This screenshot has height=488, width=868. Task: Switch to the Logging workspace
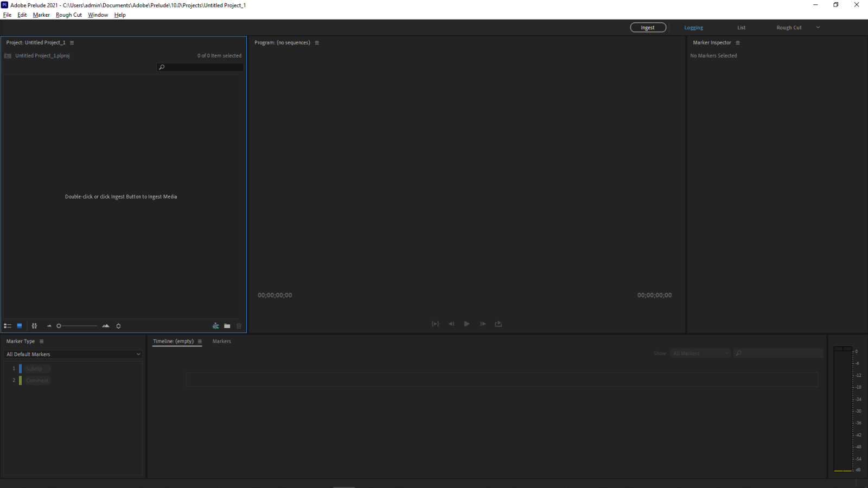click(x=693, y=28)
